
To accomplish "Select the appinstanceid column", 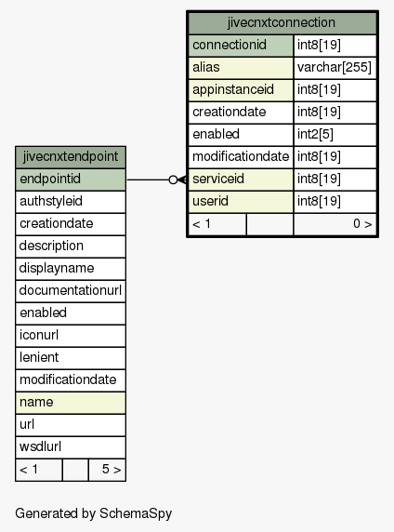I will (241, 90).
